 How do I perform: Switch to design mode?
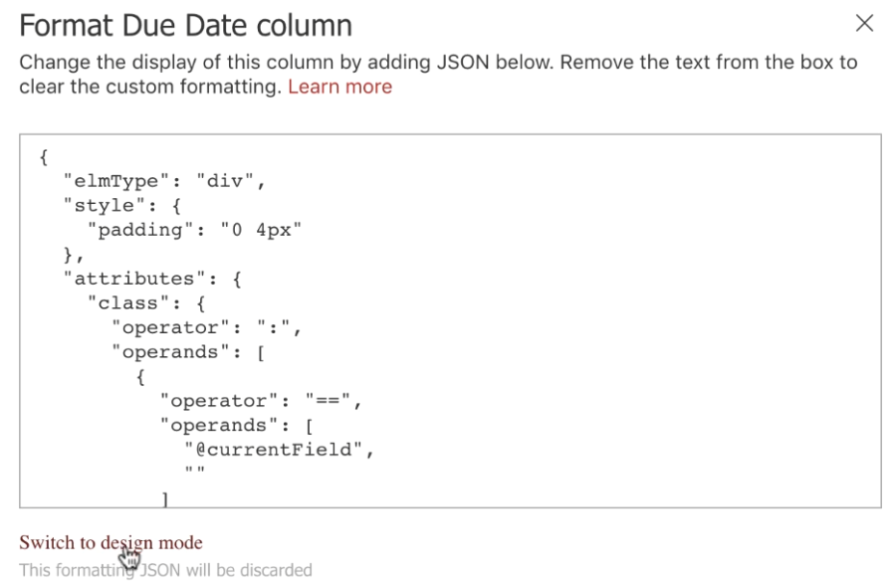click(x=111, y=542)
